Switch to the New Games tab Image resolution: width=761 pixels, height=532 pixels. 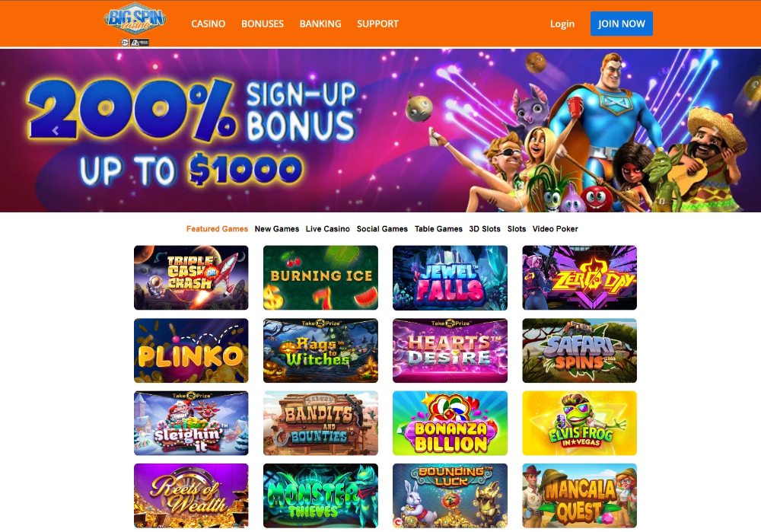tap(277, 228)
